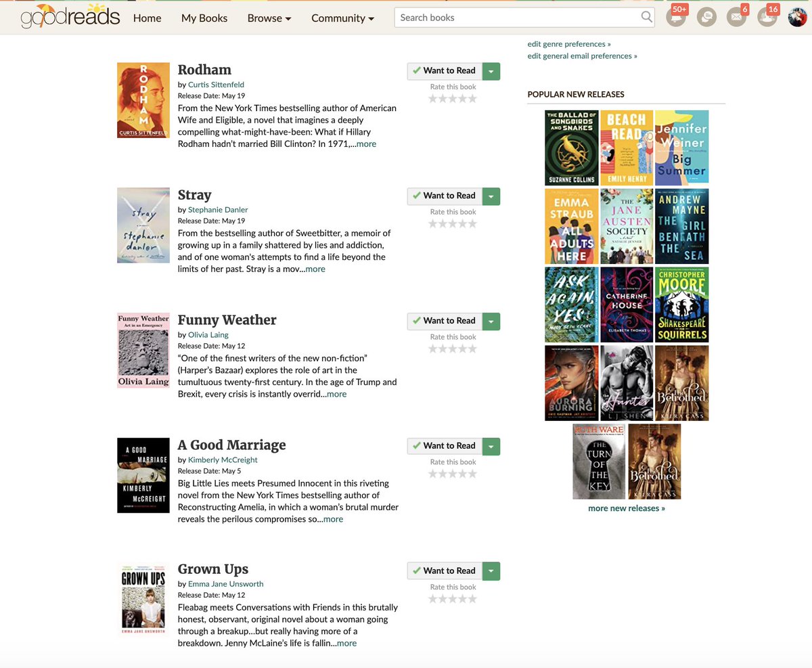This screenshot has height=668, width=812.
Task: Expand the Browse menu
Action: (x=269, y=18)
